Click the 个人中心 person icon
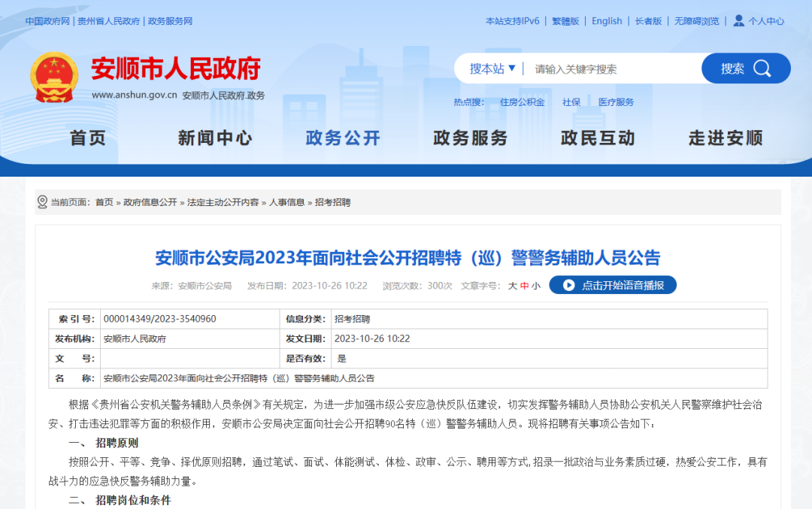The width and height of the screenshot is (812, 509). click(739, 20)
